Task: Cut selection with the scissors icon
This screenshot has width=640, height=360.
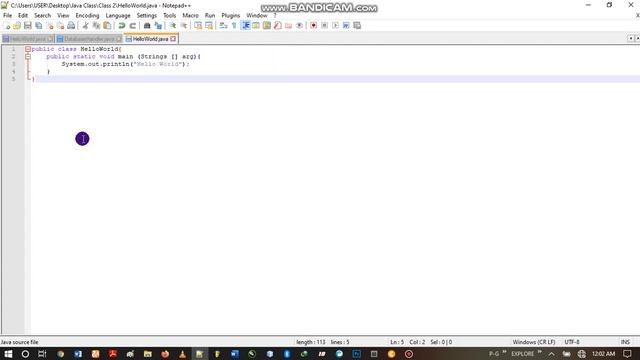Action: 85,26
